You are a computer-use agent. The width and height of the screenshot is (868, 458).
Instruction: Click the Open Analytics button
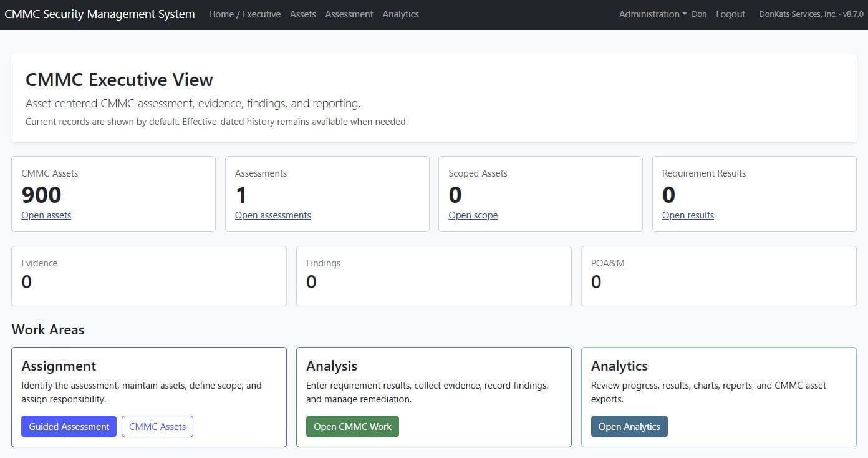coord(629,427)
